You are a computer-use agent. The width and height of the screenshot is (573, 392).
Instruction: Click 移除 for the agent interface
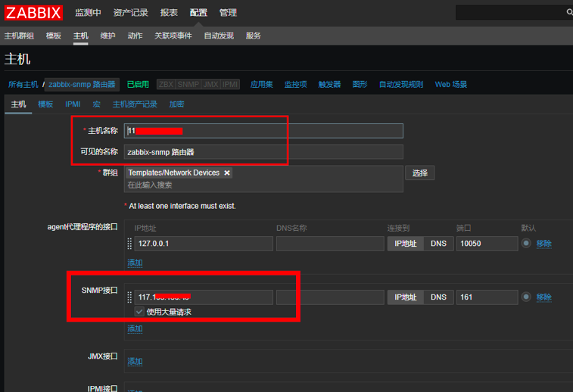click(543, 244)
